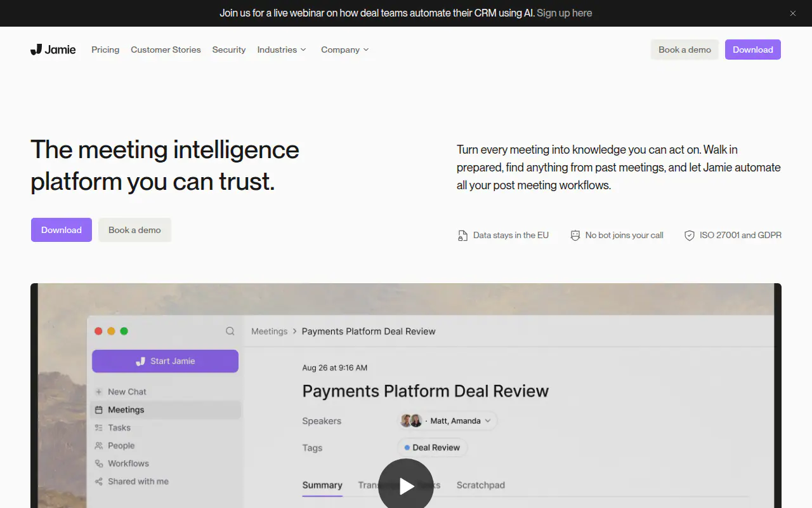Switch to the Scratchpad tab
This screenshot has height=508, width=812.
point(481,485)
